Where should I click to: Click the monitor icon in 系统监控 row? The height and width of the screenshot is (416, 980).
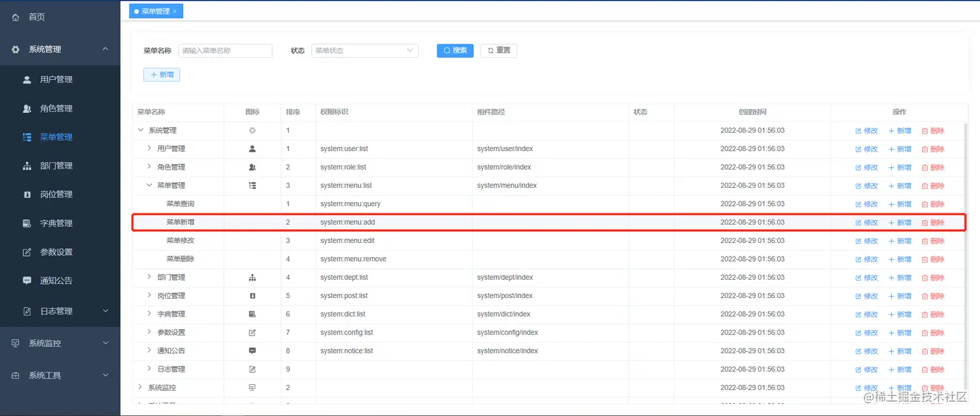point(252,387)
